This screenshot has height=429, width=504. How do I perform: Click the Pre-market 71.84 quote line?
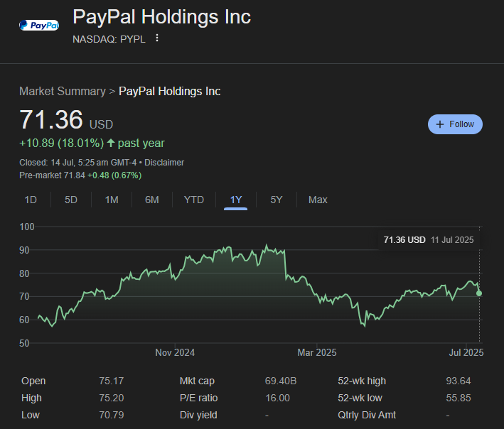tap(80, 175)
